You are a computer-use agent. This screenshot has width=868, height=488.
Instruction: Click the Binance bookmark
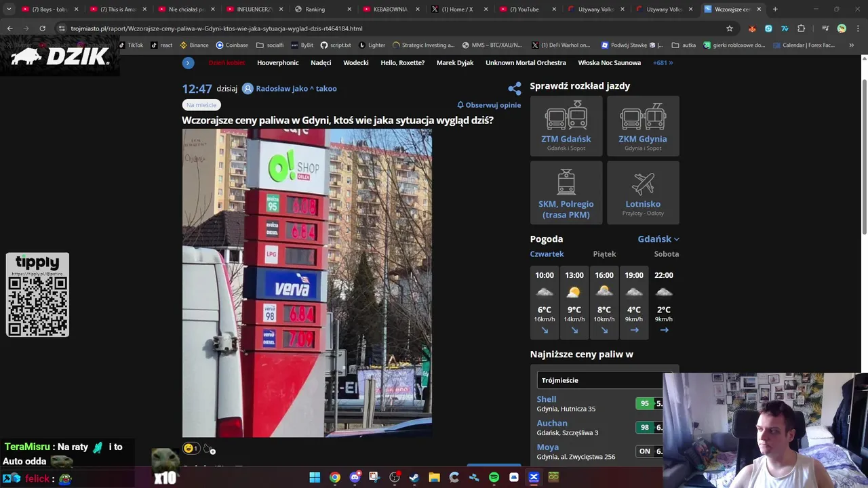[194, 45]
